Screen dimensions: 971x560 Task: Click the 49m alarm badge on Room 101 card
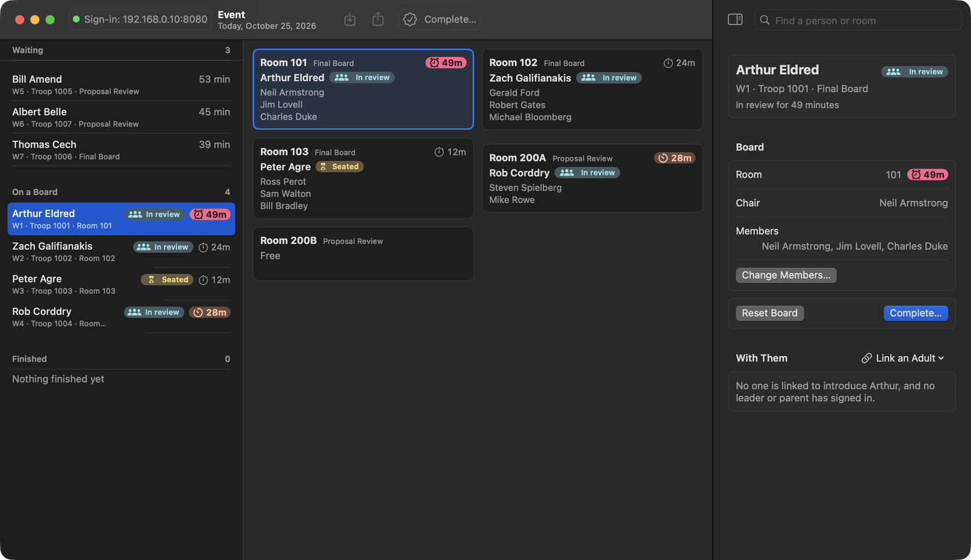[x=446, y=62]
